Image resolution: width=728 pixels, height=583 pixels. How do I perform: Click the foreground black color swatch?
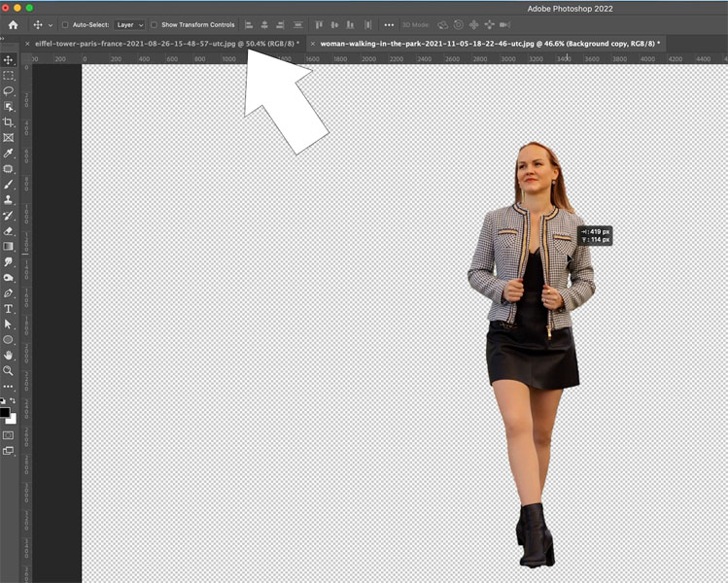click(x=4, y=412)
